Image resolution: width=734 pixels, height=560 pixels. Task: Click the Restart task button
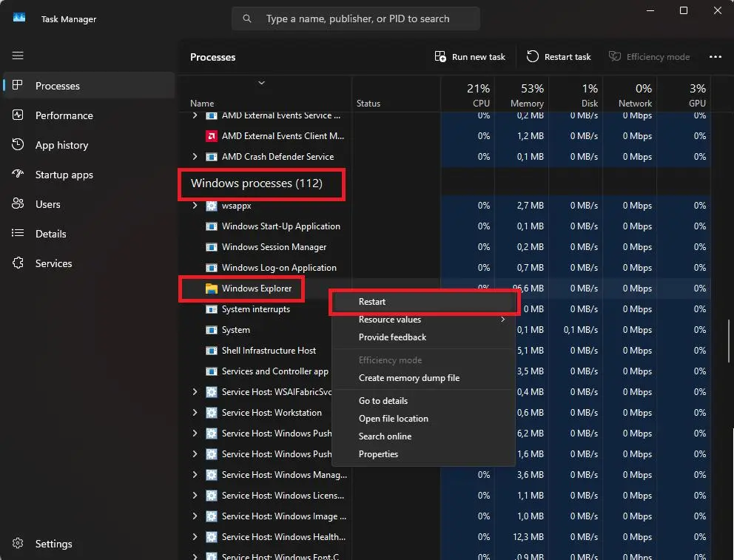(x=559, y=57)
